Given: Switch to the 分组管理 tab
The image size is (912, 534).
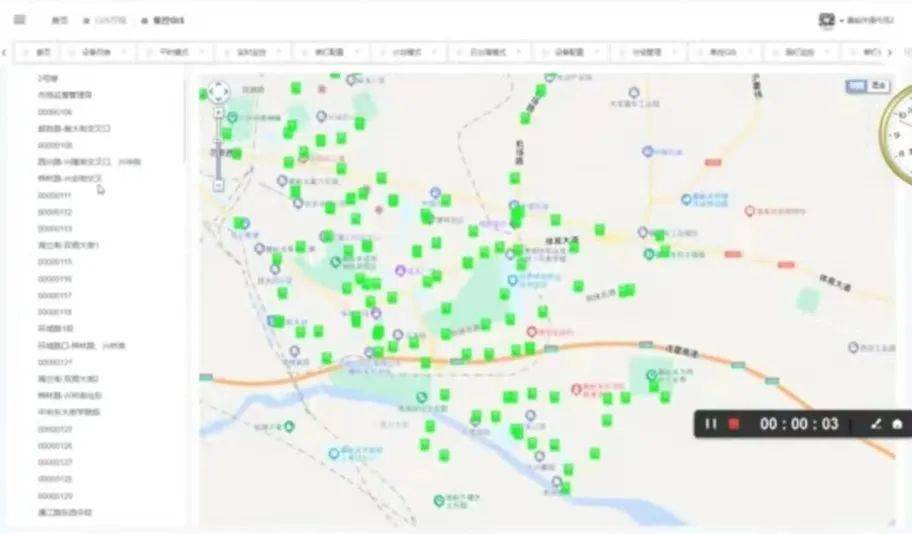Looking at the screenshot, I should 647,52.
